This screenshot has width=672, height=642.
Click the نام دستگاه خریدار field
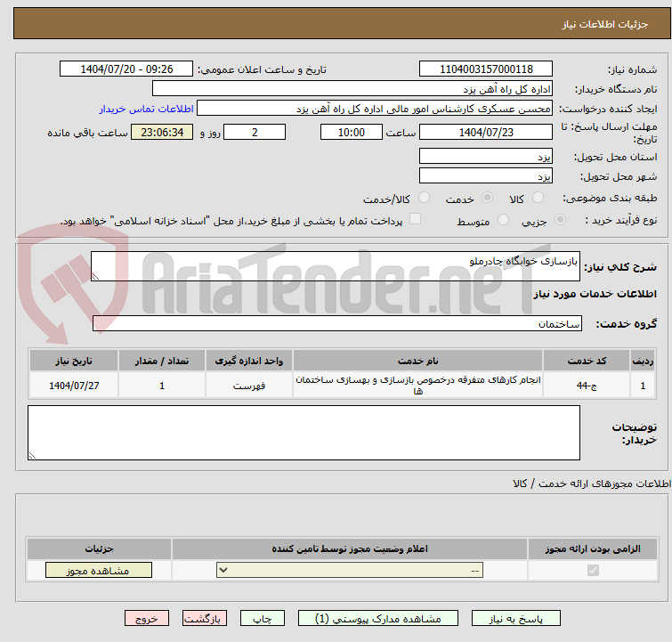click(352, 89)
